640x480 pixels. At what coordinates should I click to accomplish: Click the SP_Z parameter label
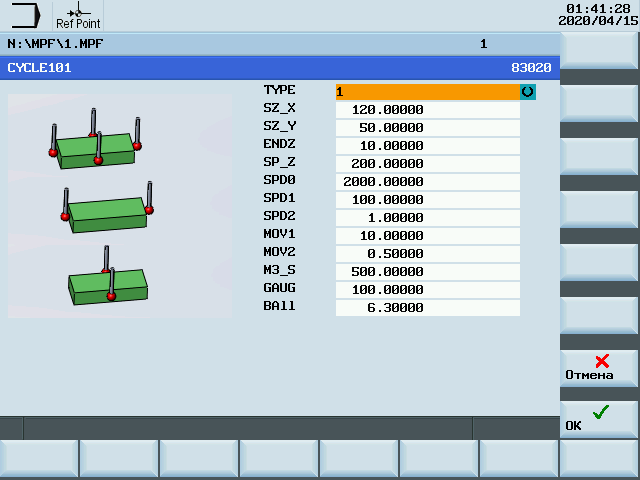pyautogui.click(x=279, y=162)
